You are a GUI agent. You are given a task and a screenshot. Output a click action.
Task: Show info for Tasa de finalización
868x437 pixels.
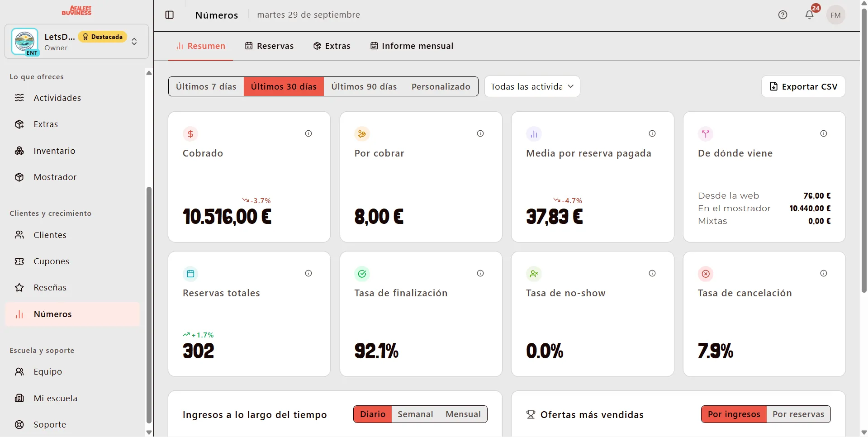coord(480,273)
